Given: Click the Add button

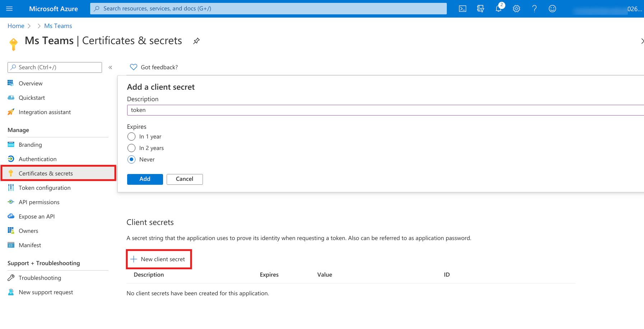Looking at the screenshot, I should point(145,179).
